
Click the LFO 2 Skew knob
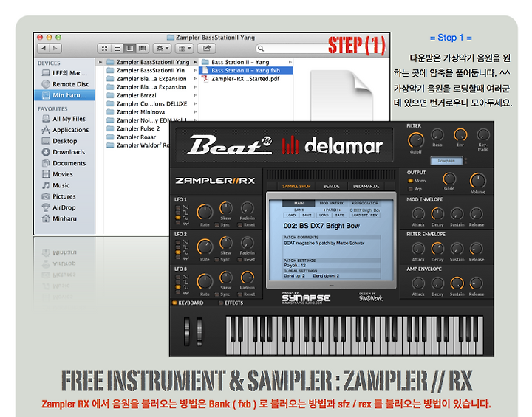point(226,243)
